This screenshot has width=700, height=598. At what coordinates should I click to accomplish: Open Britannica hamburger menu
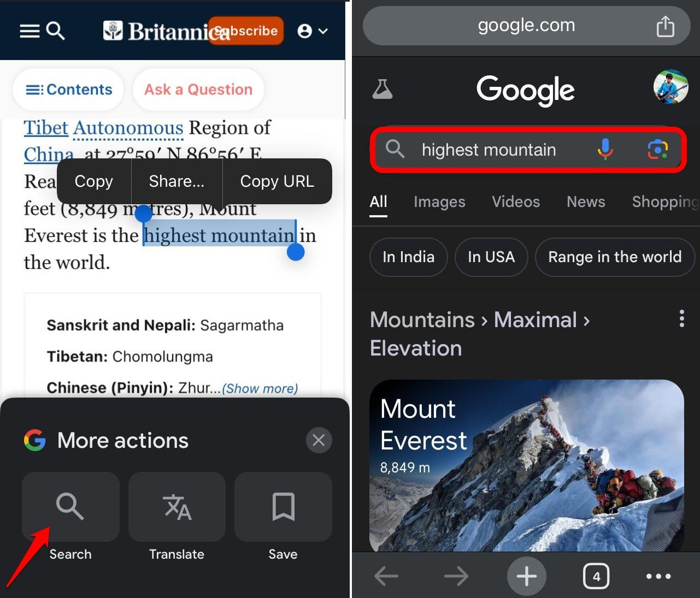[30, 31]
